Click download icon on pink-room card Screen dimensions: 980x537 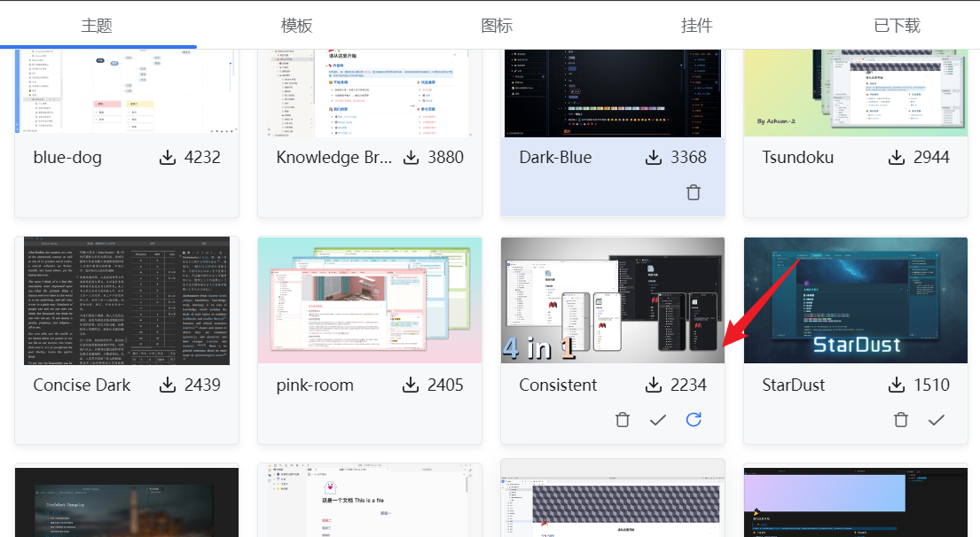(411, 385)
